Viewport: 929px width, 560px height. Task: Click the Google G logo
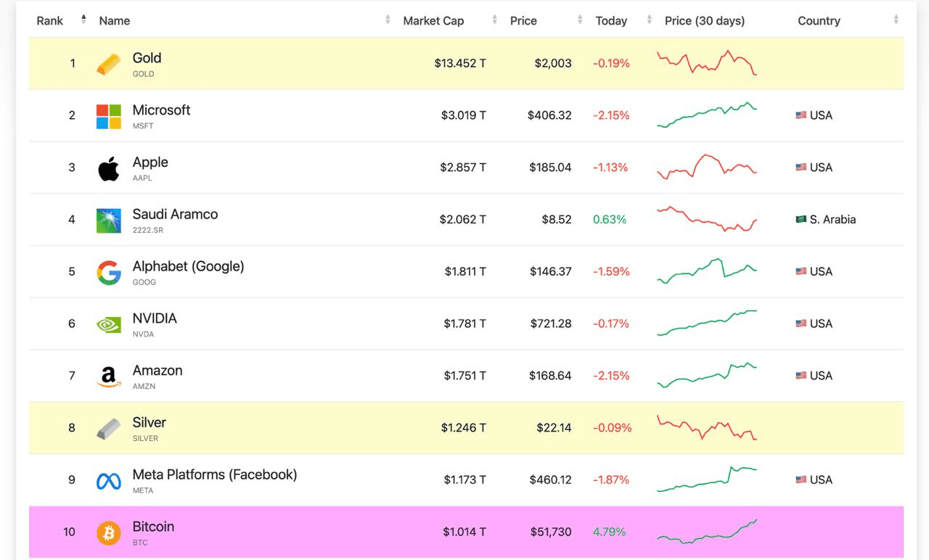[x=109, y=273]
